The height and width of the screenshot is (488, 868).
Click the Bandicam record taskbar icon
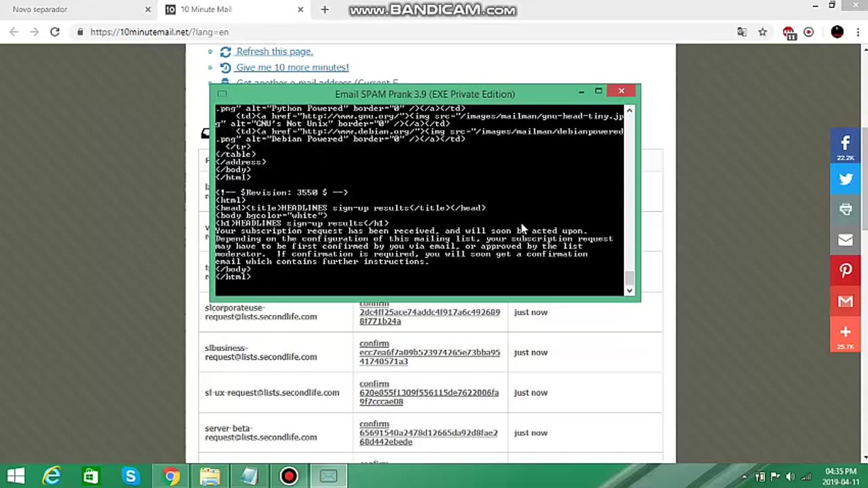289,476
